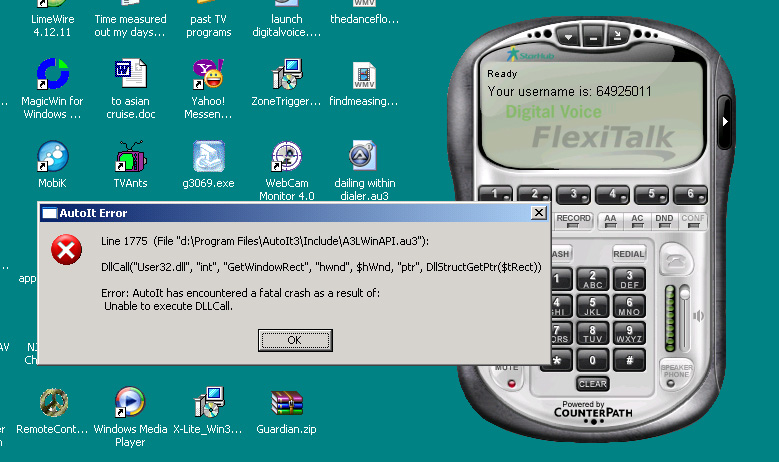The width and height of the screenshot is (779, 462).
Task: Select line 3 on the softphone
Action: pos(573,195)
